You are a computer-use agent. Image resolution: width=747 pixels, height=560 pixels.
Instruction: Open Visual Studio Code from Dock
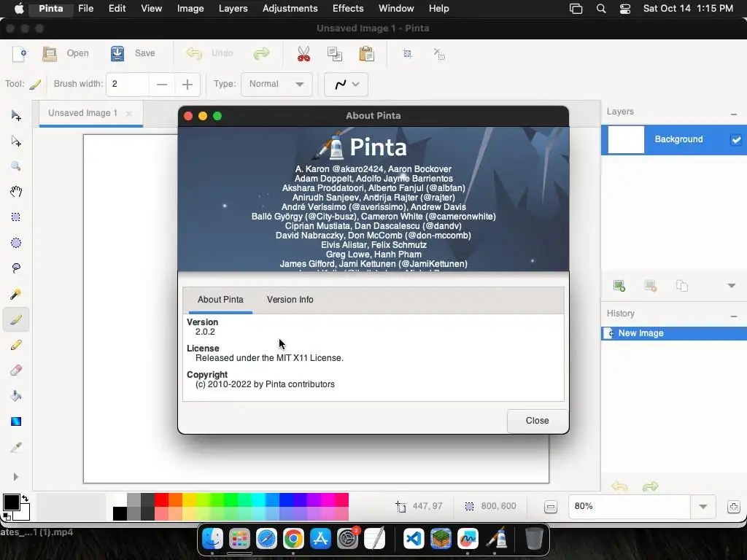(x=413, y=539)
